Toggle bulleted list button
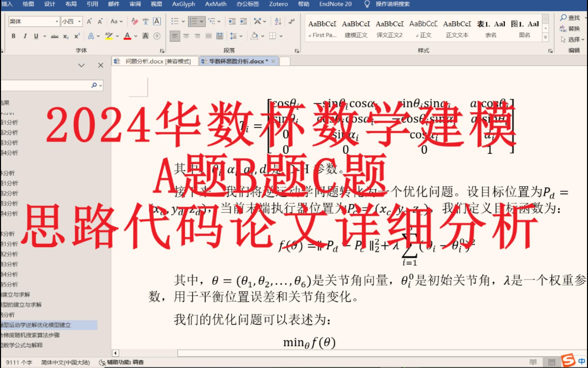This screenshot has width=588, height=368. tap(175, 21)
